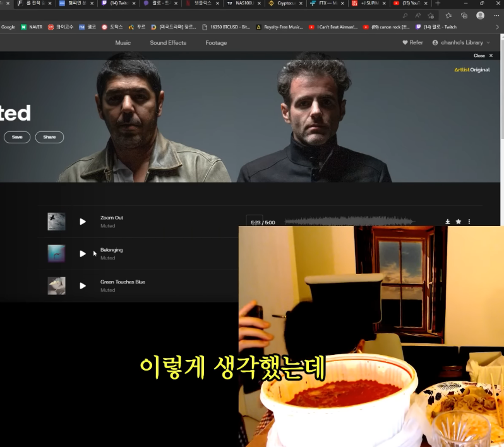Open more options for Zoom Out

coord(469,222)
